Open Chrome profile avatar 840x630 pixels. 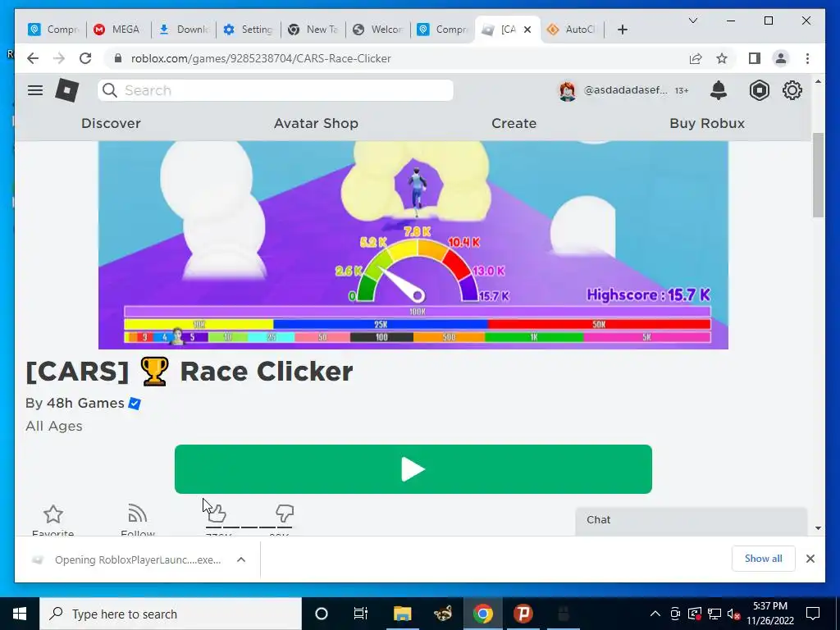click(781, 58)
